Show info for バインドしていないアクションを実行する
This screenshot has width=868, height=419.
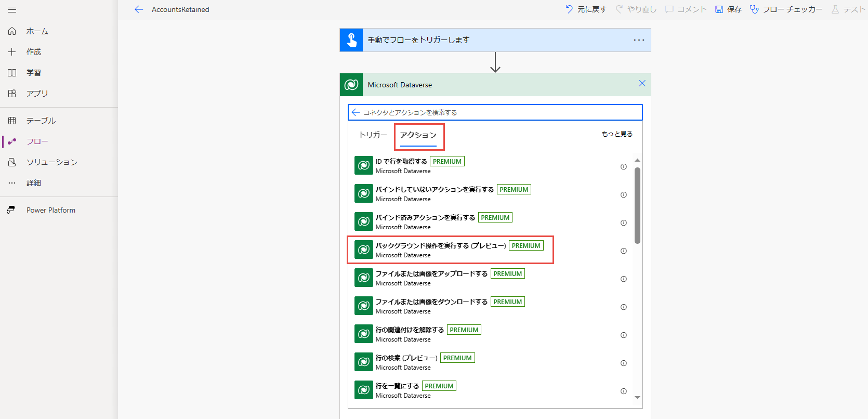[x=624, y=195]
